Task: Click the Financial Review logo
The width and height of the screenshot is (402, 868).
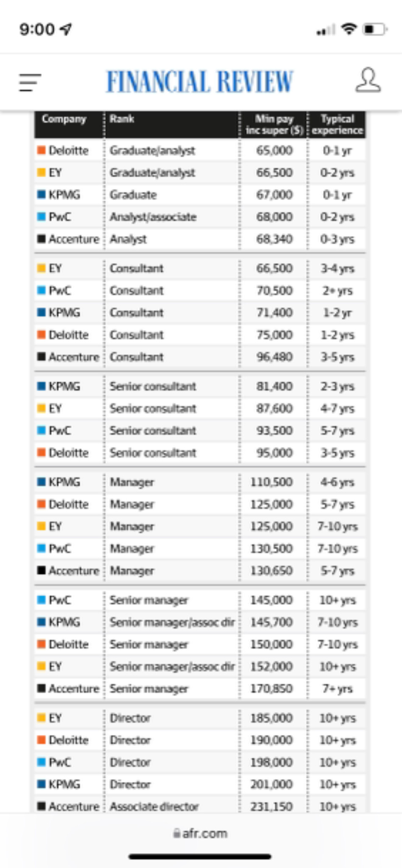Action: (199, 81)
